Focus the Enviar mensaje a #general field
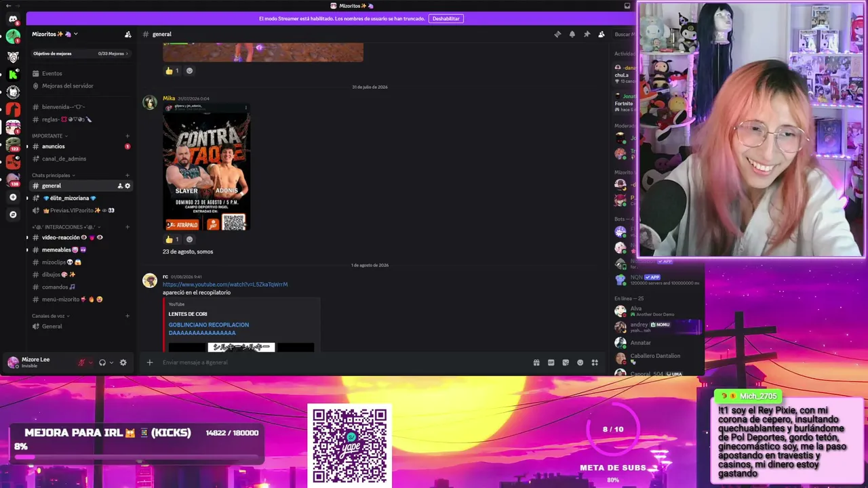This screenshot has width=868, height=488. 346,363
